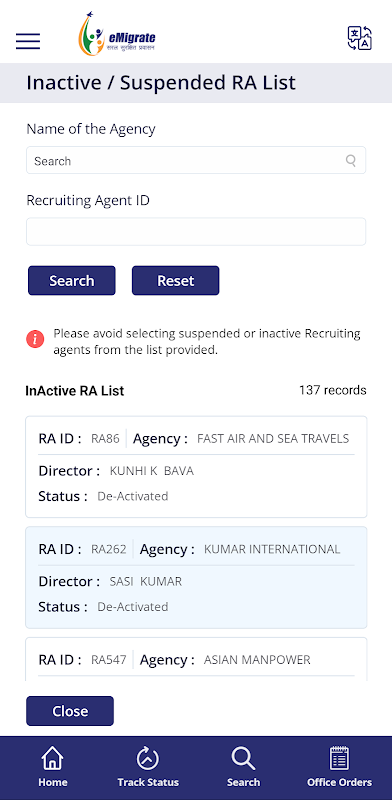
Task: Focus the Recruiting Agent ID input field
Action: tap(196, 232)
